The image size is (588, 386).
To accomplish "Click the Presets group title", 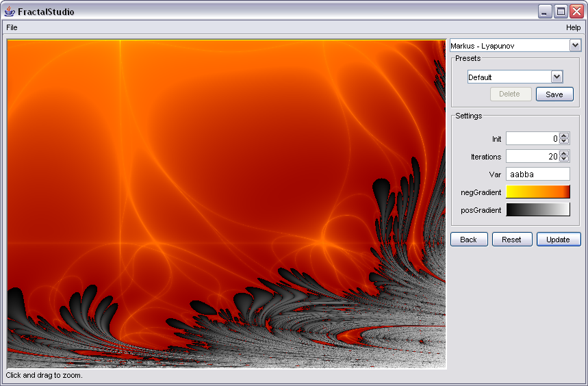I will coord(468,58).
